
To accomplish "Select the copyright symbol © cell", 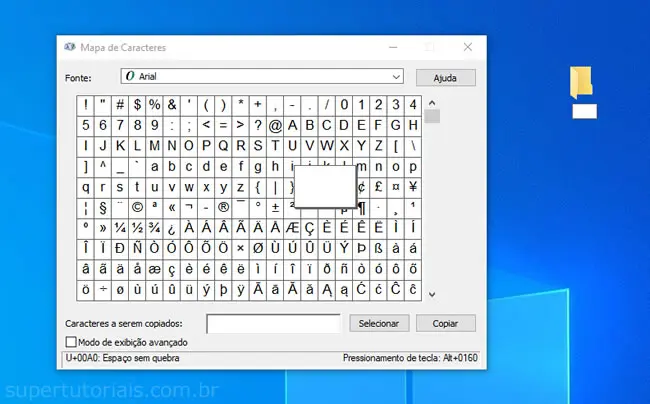I will 138,207.
